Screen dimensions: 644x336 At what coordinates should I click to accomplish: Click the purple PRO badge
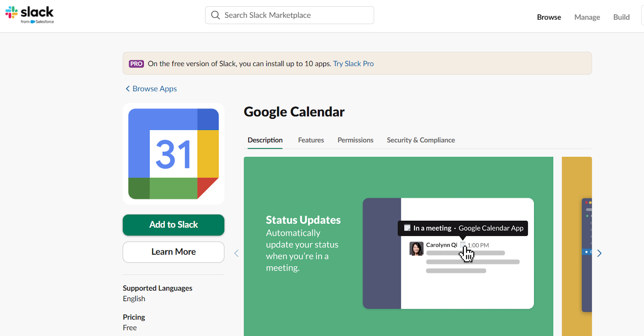point(136,63)
